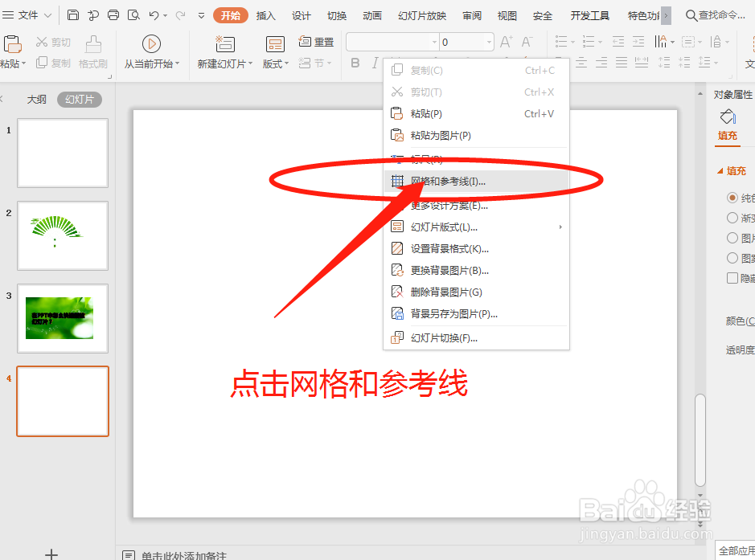Switch to the 插入 ribbon tab
The height and width of the screenshot is (560, 755).
[x=265, y=14]
